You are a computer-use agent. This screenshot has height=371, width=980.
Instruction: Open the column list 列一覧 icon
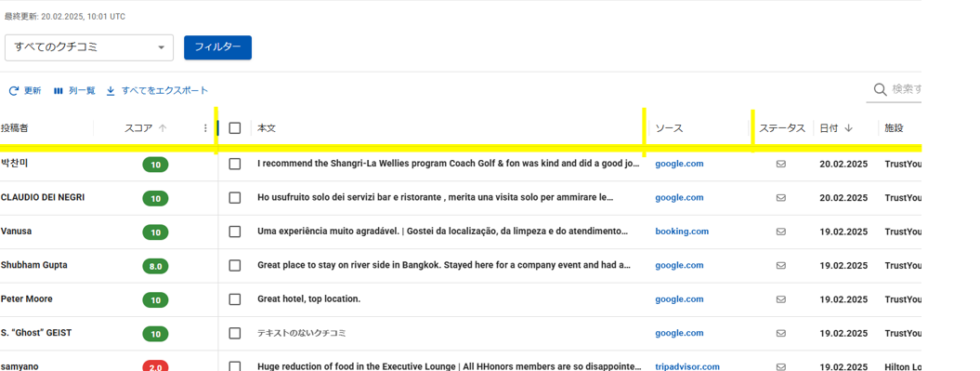coord(59,91)
